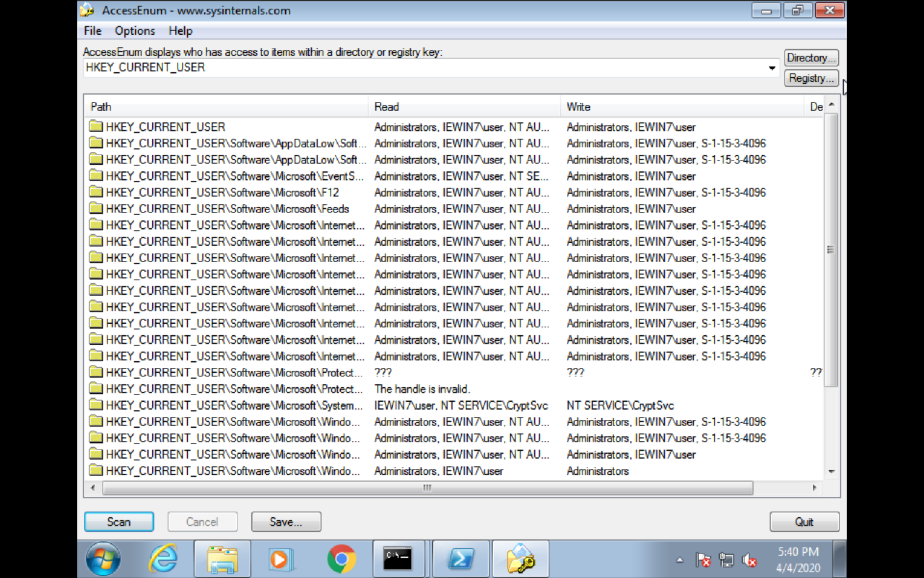Click folder icon of Software\Microsoft\EventS... row
The width and height of the screenshot is (924, 578).
[96, 176]
